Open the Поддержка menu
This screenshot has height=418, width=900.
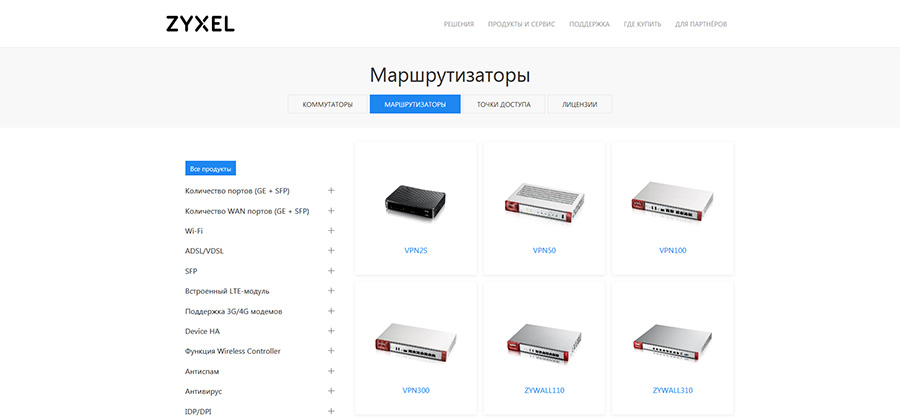pos(589,24)
